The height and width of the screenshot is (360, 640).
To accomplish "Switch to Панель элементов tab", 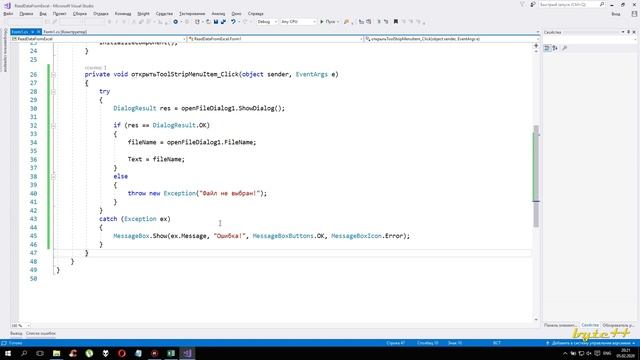I will click(x=560, y=325).
